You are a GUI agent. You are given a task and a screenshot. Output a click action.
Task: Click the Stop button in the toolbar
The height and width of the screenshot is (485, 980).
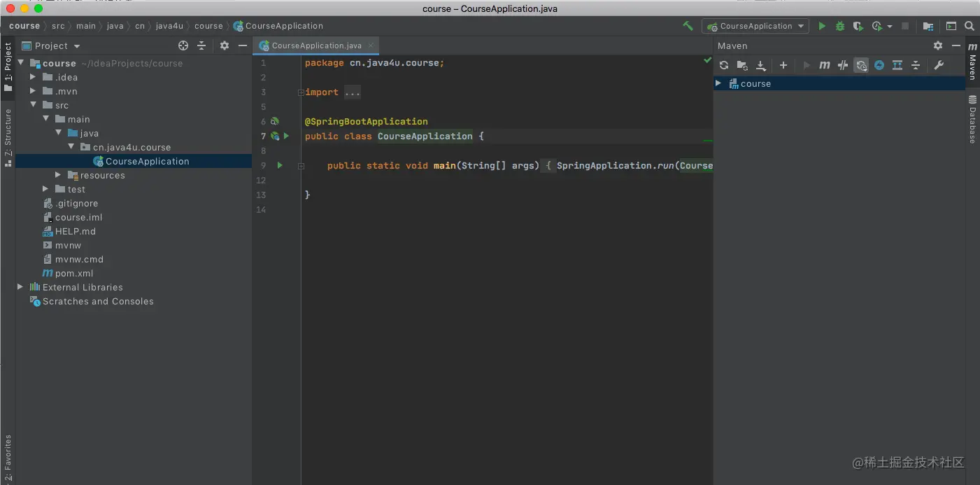[905, 26]
